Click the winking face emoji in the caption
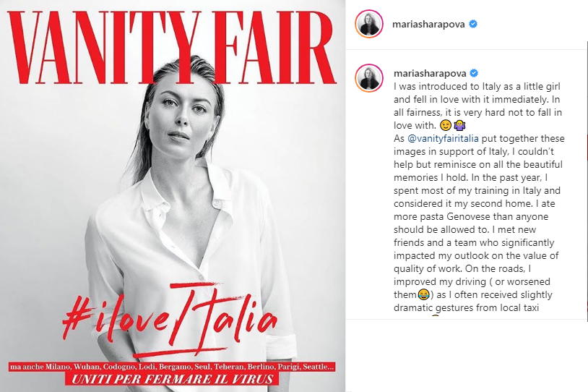 (445, 125)
